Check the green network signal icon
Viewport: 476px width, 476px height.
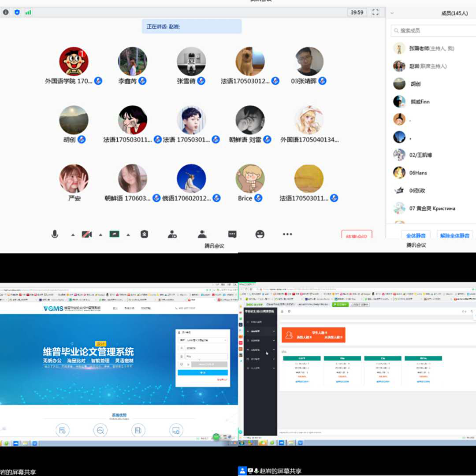[28, 12]
